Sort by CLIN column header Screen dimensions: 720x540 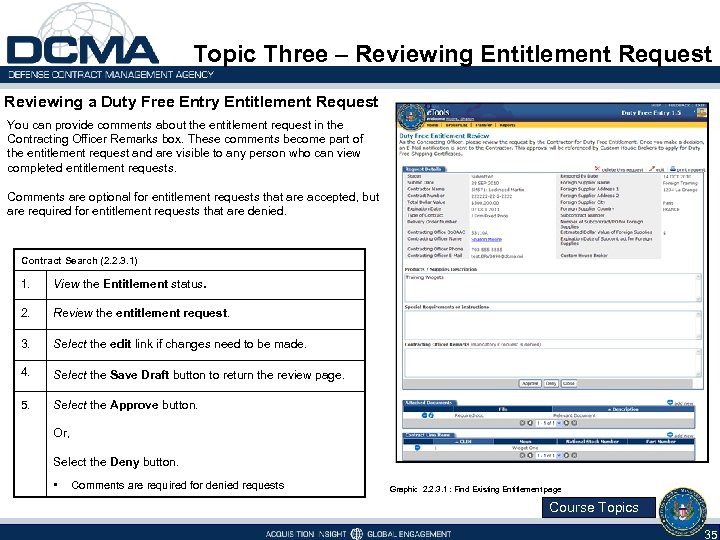point(463,441)
